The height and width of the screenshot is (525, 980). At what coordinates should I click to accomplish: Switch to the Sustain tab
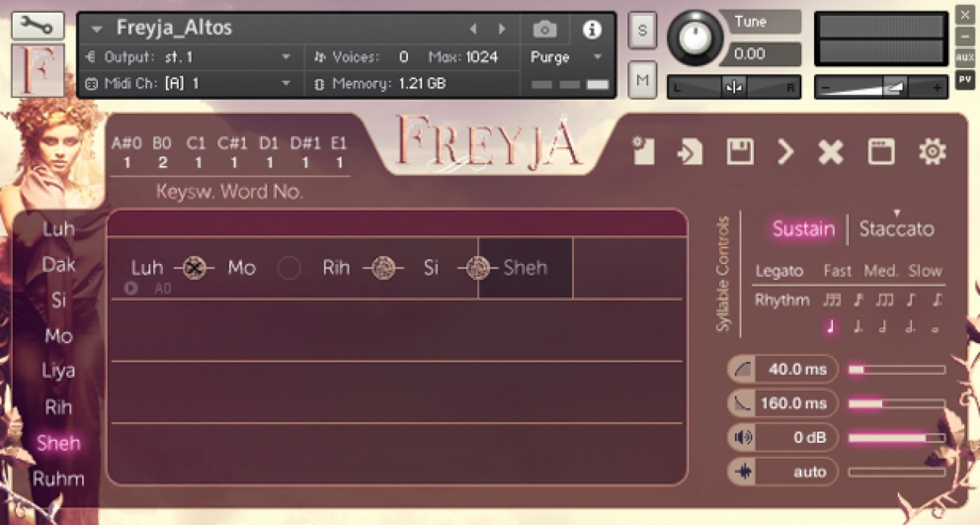pos(803,229)
